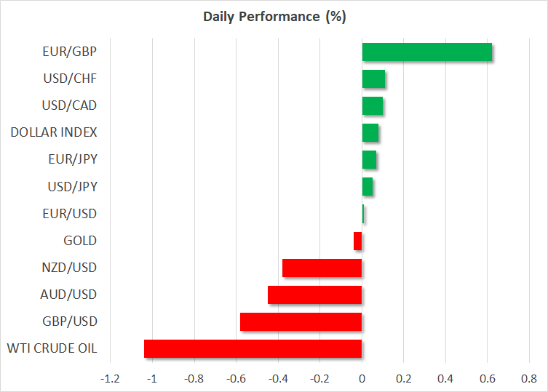The height and width of the screenshot is (392, 548).
Task: Click the GOLD category label
Action: (x=80, y=241)
